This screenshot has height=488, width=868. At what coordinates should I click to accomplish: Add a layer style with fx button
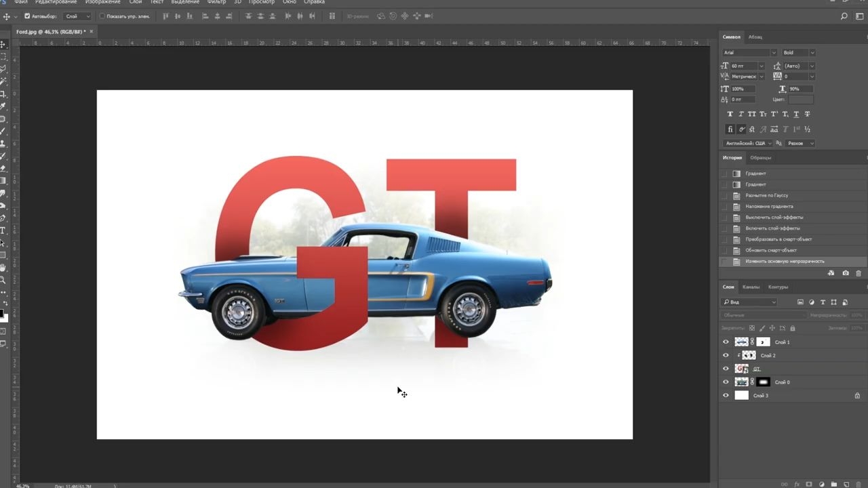pos(797,484)
